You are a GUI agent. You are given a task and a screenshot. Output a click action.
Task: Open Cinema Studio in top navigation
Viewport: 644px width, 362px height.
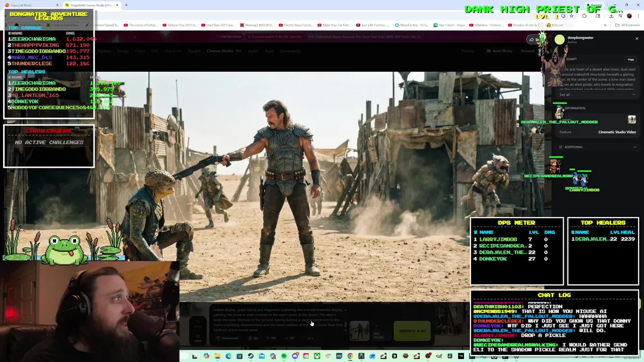220,51
